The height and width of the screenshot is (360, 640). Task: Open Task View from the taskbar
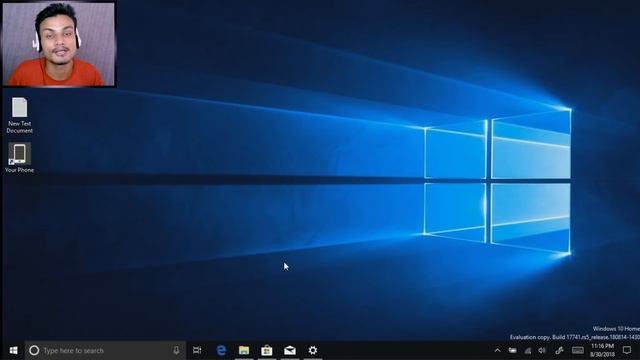click(x=197, y=350)
